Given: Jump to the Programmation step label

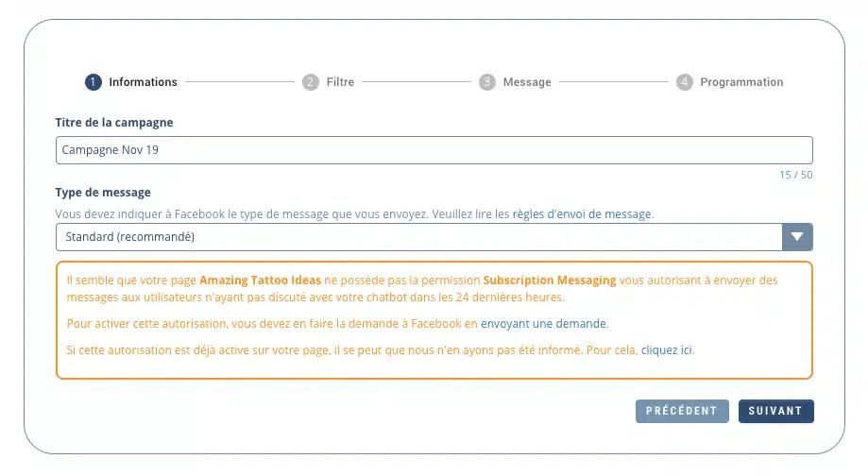Looking at the screenshot, I should click(741, 82).
